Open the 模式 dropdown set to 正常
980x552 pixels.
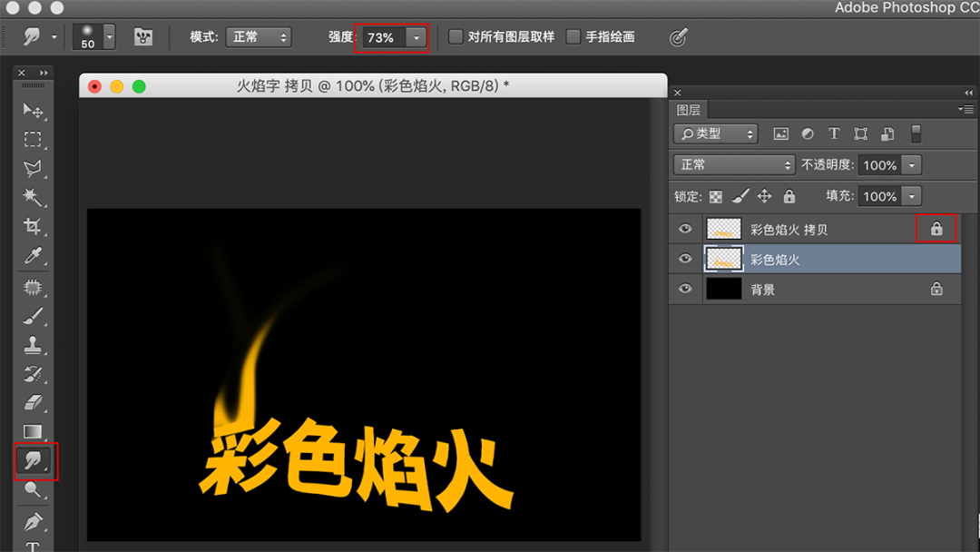pos(259,37)
